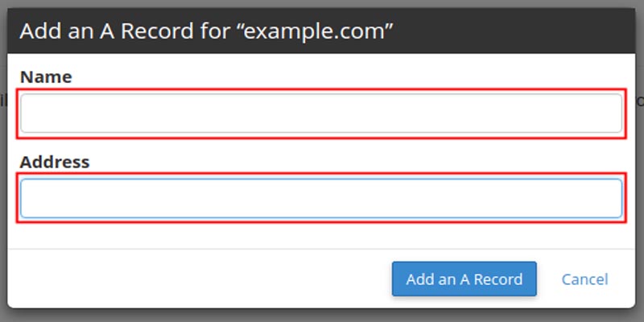Cancel the A Record dialog

[584, 279]
